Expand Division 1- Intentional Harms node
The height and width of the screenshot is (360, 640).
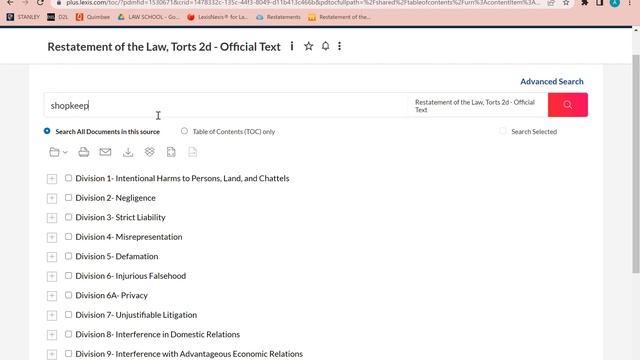(52, 179)
